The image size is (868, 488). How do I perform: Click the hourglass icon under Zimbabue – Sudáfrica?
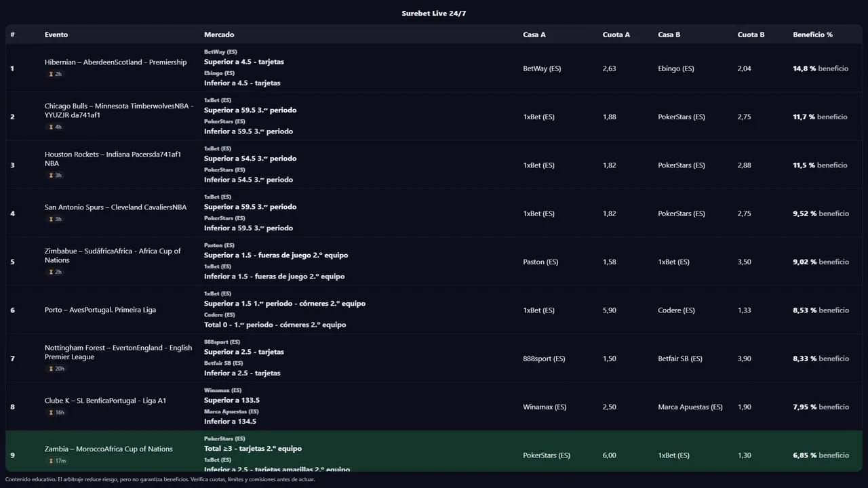51,272
